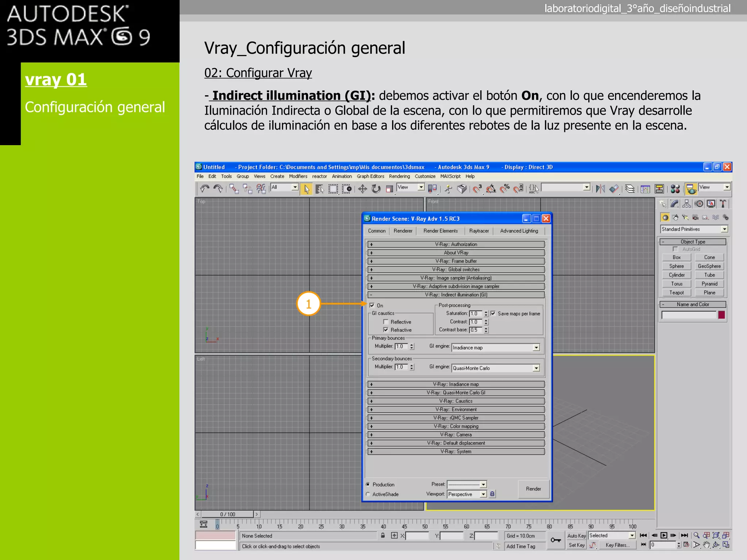Screen dimensions: 747x560
Task: Toggle the 3D Snaps magnet icon
Action: pos(477,188)
